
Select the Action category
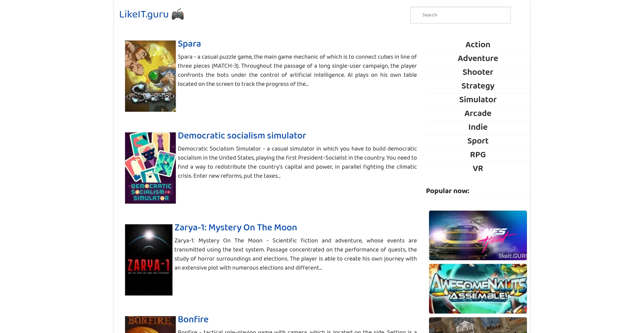478,45
